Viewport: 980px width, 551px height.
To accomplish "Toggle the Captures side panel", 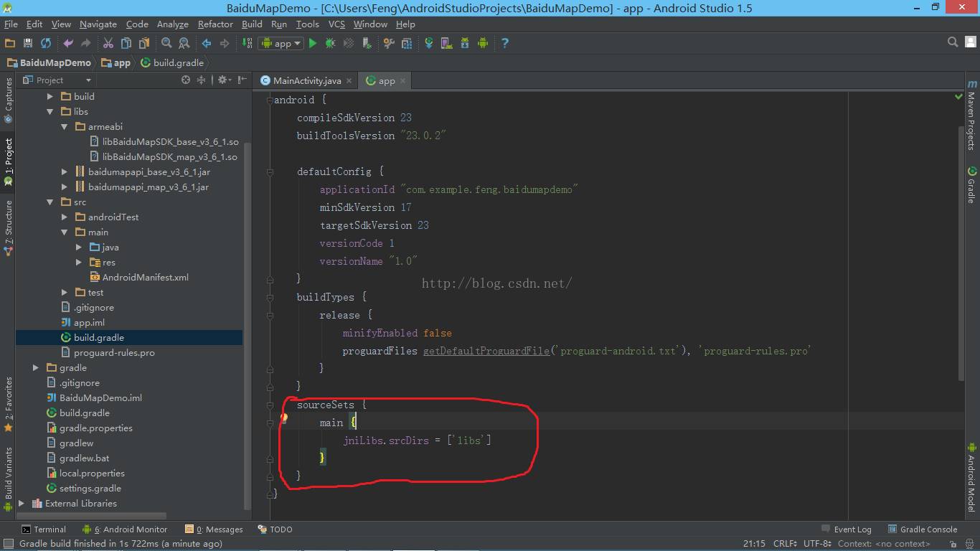I will click(x=8, y=100).
